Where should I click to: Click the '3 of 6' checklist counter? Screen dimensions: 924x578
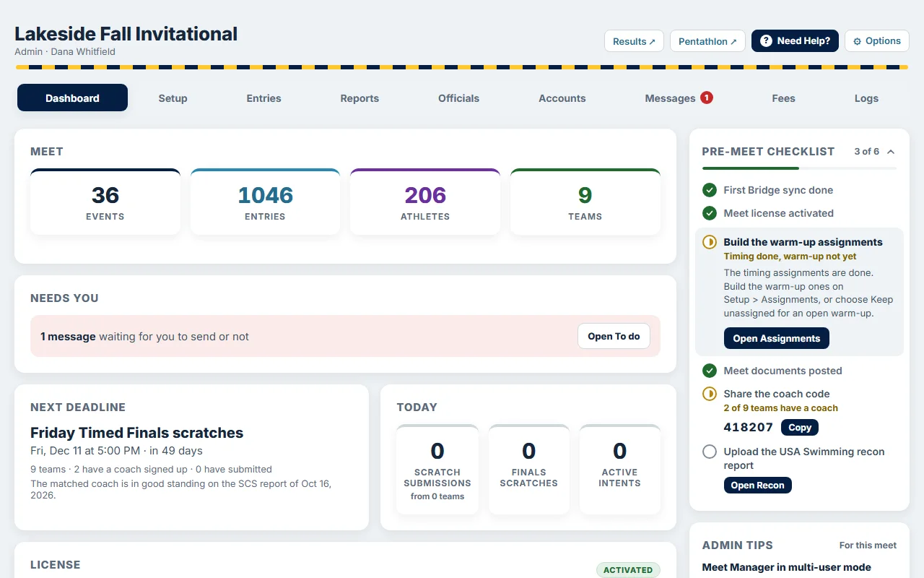[x=866, y=152]
